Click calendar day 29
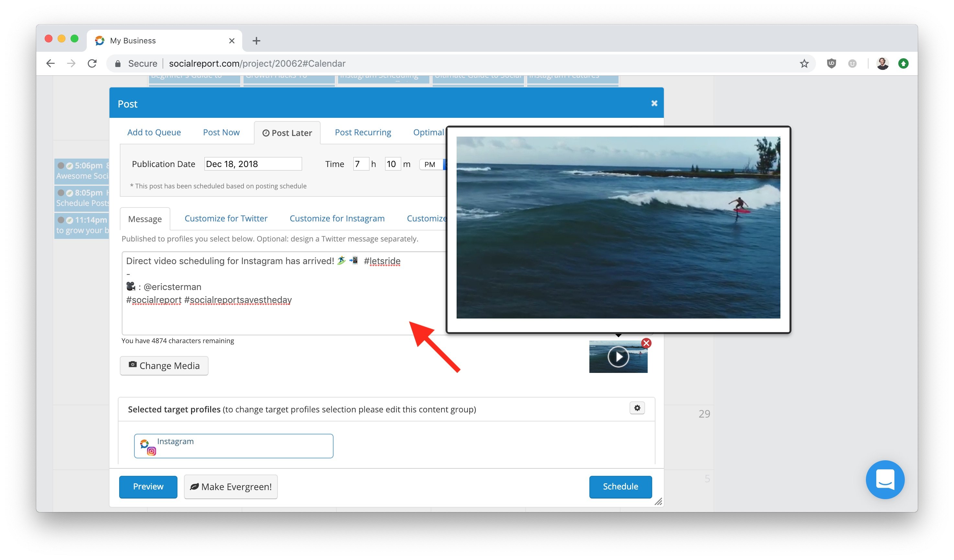This screenshot has height=560, width=954. [704, 414]
